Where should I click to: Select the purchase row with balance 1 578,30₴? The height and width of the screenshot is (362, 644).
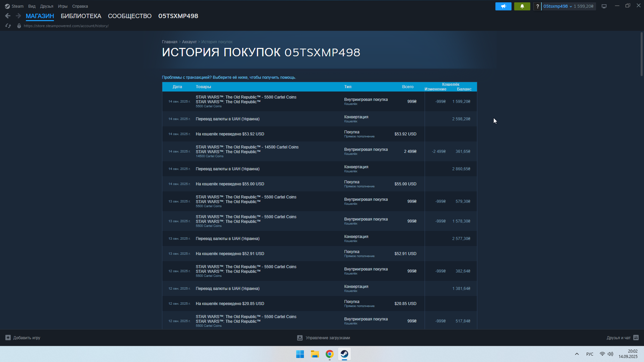[319, 221]
